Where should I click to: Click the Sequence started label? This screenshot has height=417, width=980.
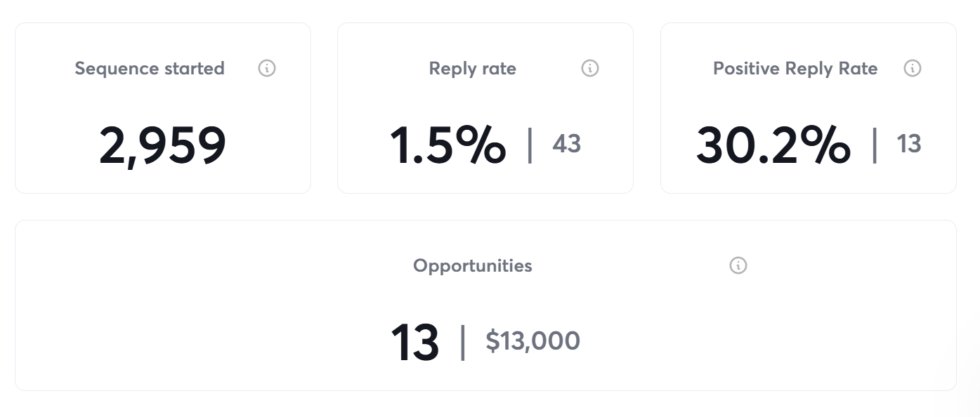tap(150, 68)
